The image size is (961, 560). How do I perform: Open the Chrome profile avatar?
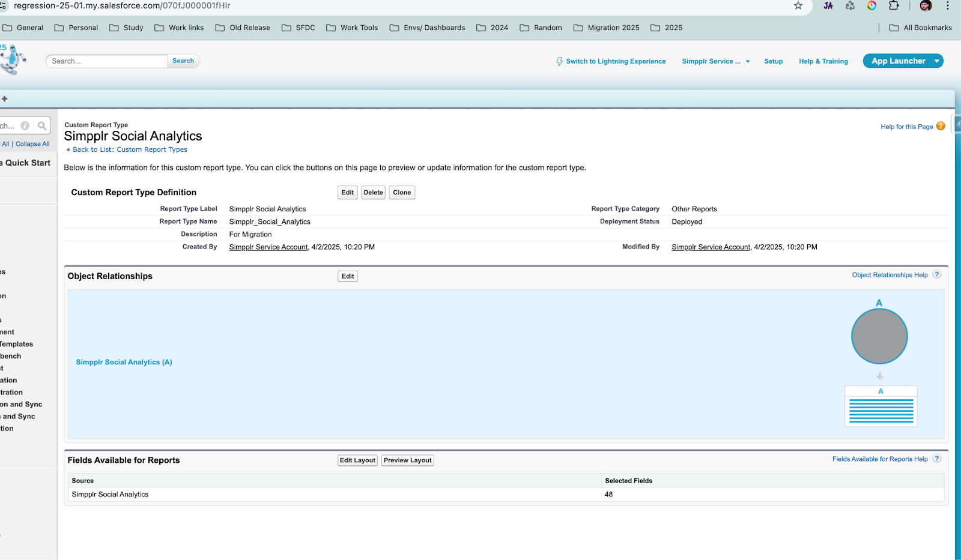tap(926, 5)
